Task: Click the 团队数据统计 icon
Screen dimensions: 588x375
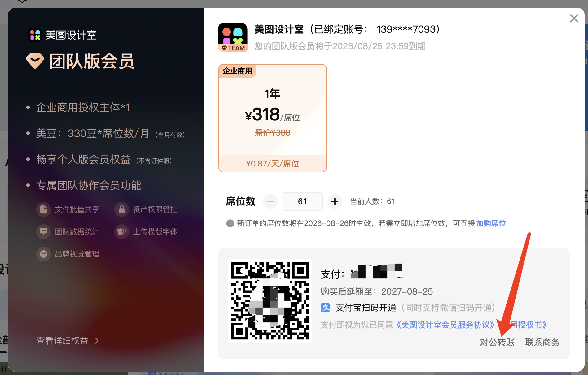Action: click(x=44, y=232)
